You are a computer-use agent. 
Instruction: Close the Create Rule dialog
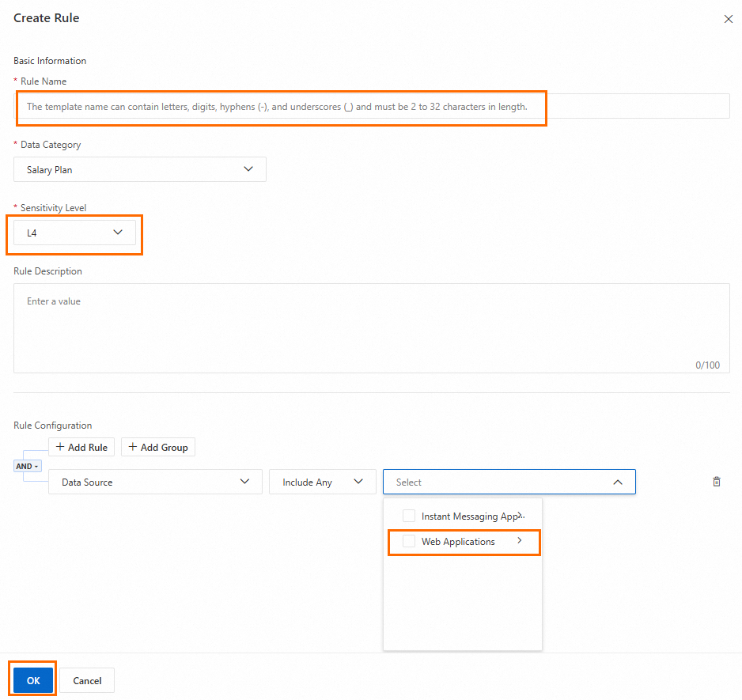point(729,19)
